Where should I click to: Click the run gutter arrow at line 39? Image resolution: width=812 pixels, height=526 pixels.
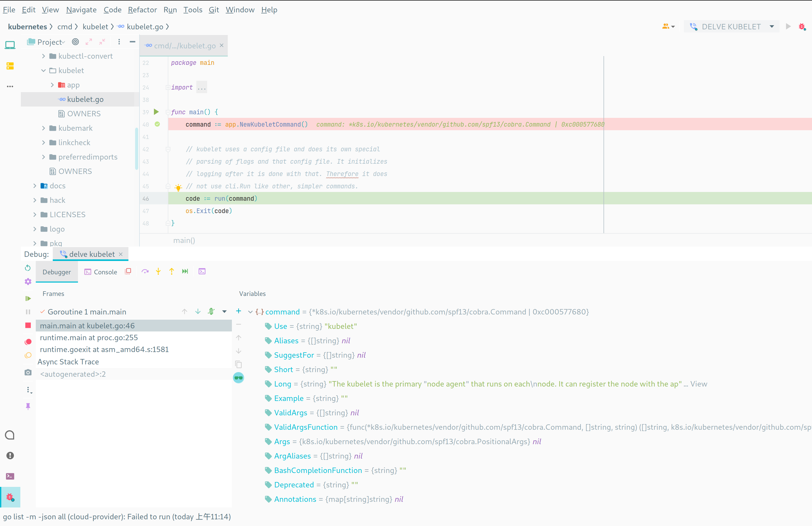156,112
